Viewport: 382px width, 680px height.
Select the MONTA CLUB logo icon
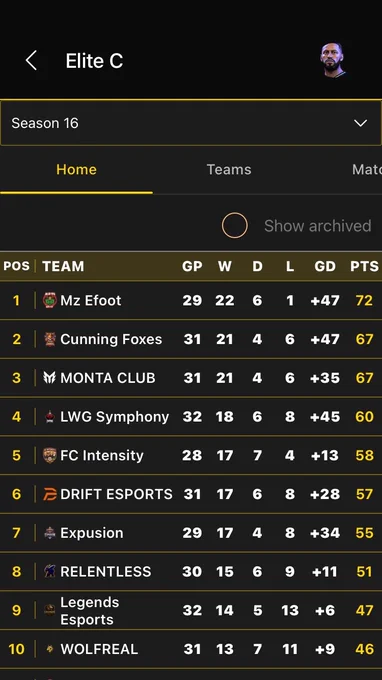point(50,378)
